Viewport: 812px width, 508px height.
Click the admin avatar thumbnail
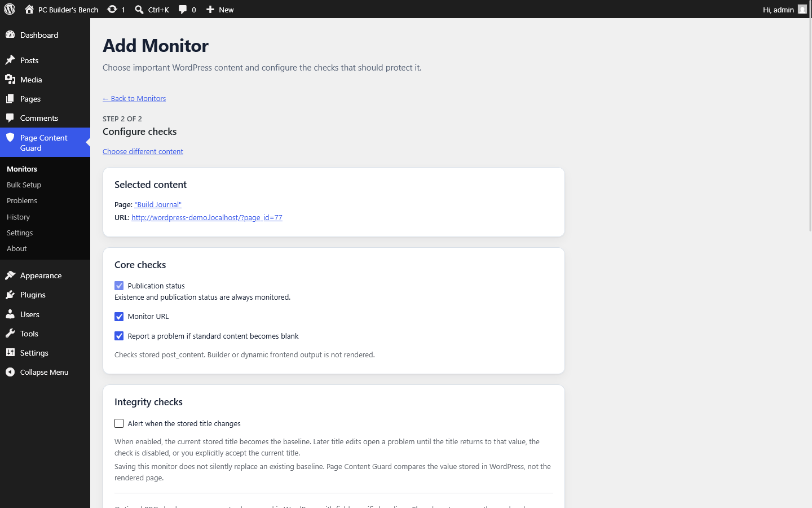(802, 9)
